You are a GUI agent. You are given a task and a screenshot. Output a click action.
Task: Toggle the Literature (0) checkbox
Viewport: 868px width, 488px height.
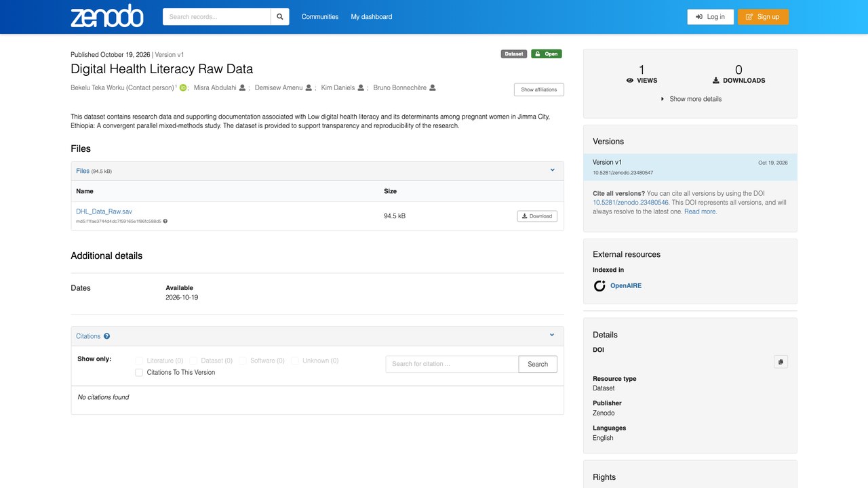(139, 361)
